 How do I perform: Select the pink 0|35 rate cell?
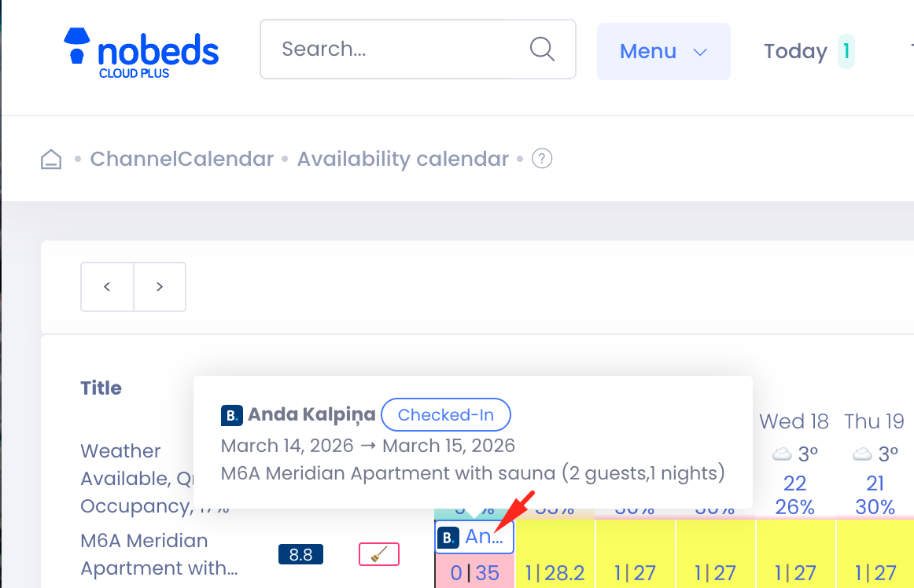[x=475, y=573]
